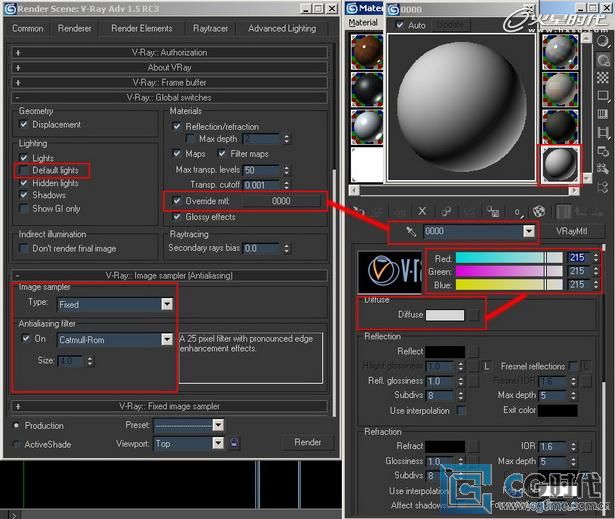Expand the V-Ray Fixed image sampler rollout
The height and width of the screenshot is (519, 615).
tap(169, 406)
